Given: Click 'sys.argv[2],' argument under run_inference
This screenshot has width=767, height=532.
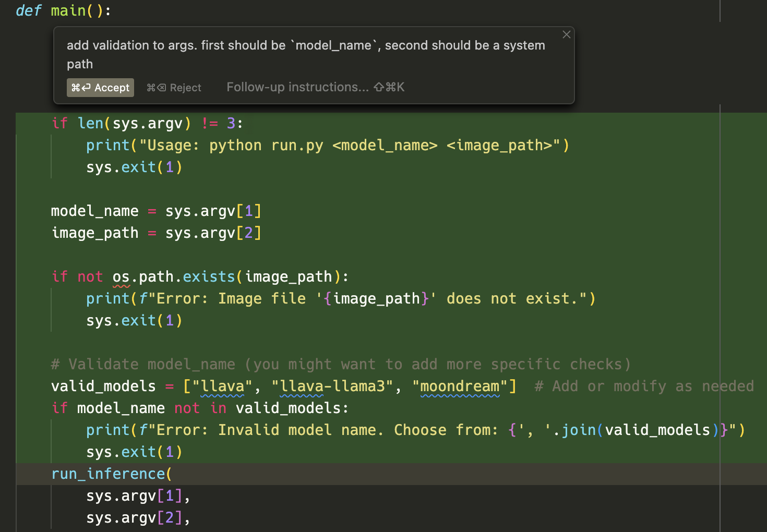Looking at the screenshot, I should pyautogui.click(x=138, y=518).
